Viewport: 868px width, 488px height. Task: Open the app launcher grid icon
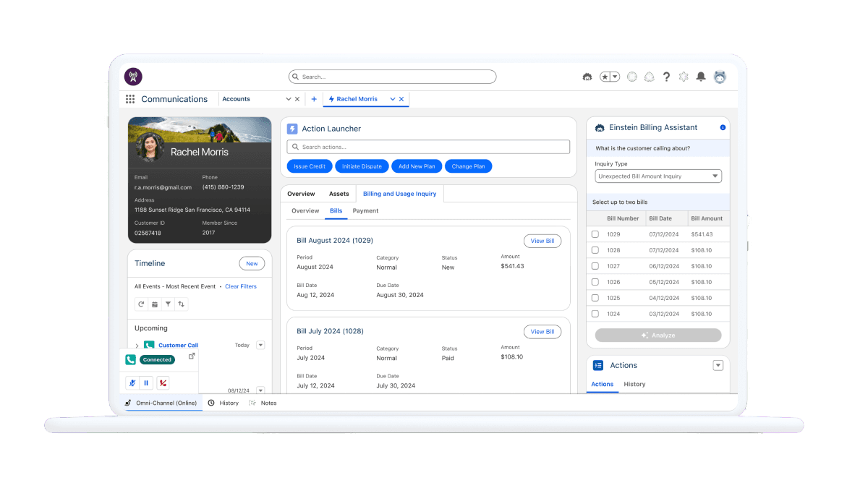tap(130, 99)
